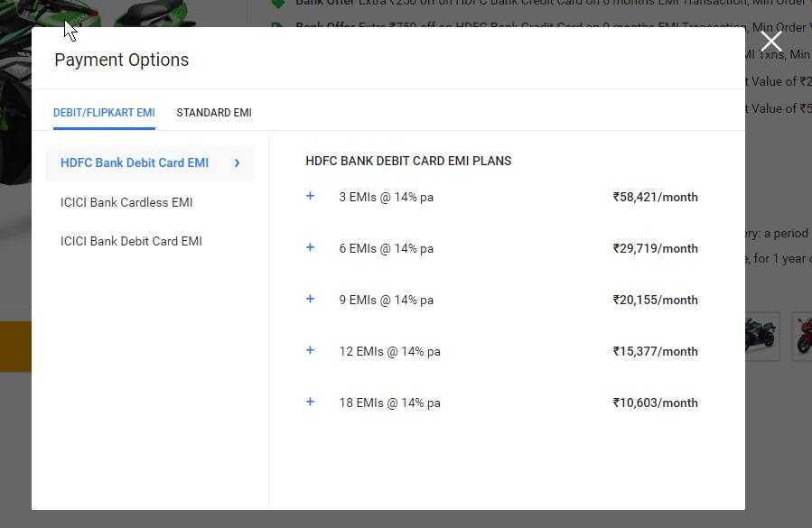
Task: Click the '18 EMIs @ 14% pa' text
Action: (x=390, y=403)
